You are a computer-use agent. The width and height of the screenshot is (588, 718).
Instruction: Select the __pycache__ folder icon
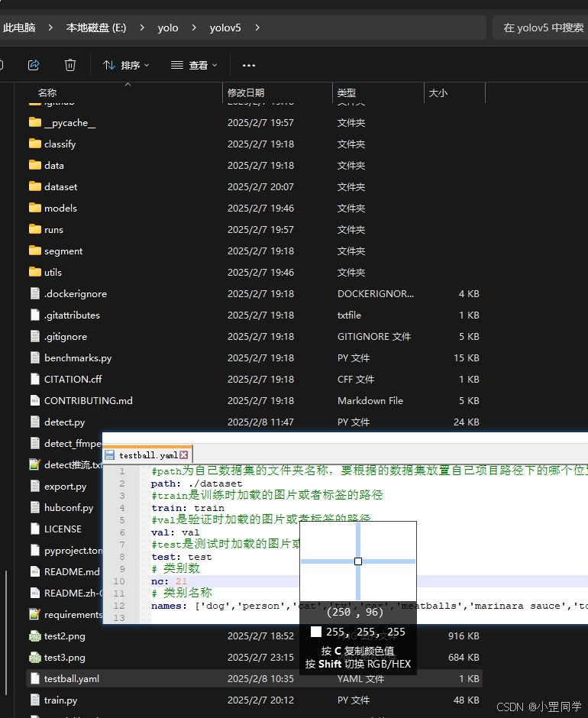[35, 122]
